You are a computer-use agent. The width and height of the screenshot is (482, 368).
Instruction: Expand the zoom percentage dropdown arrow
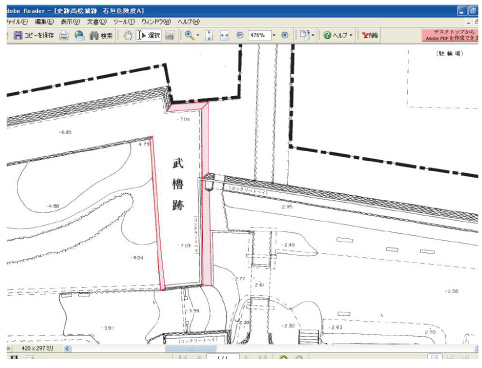(x=274, y=35)
